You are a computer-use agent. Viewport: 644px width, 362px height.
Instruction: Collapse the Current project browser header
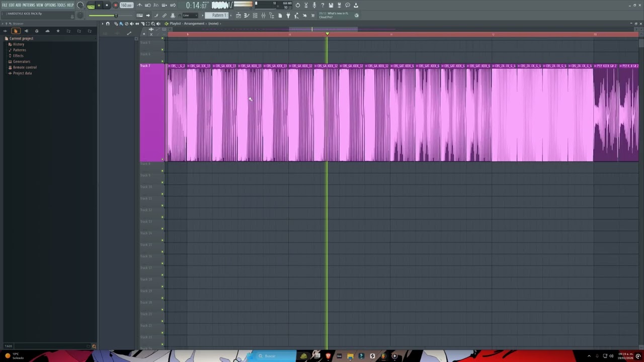(21, 39)
